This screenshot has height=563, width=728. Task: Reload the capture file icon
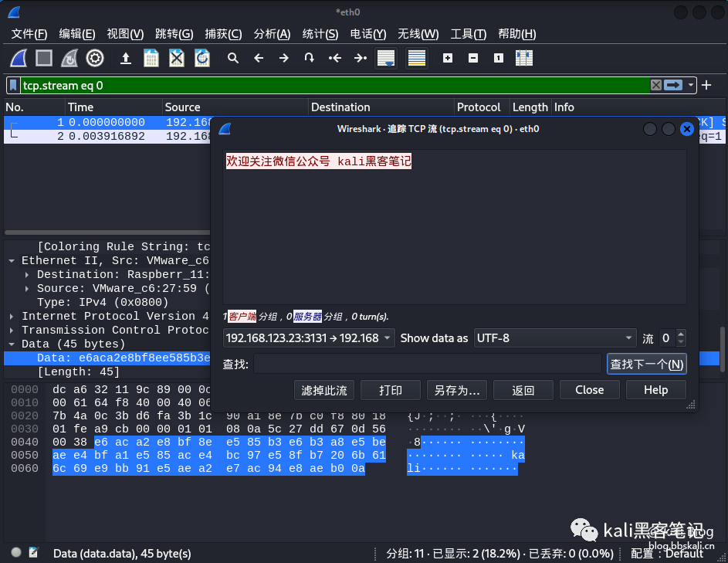click(x=202, y=58)
